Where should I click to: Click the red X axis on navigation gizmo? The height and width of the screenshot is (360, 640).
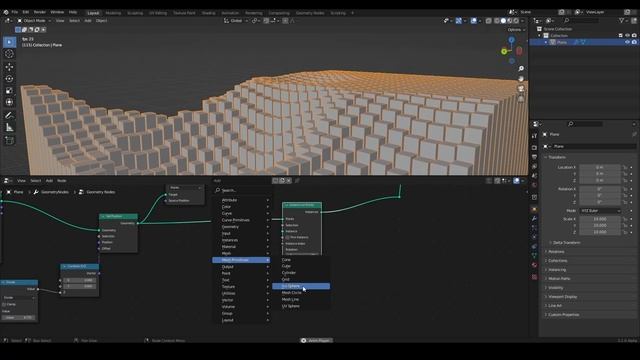tap(519, 51)
